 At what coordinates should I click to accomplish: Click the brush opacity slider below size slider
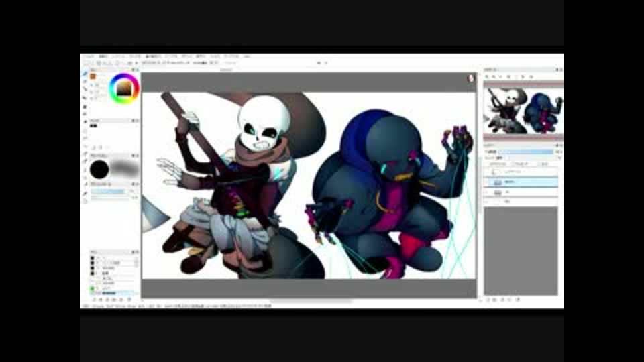(x=111, y=198)
